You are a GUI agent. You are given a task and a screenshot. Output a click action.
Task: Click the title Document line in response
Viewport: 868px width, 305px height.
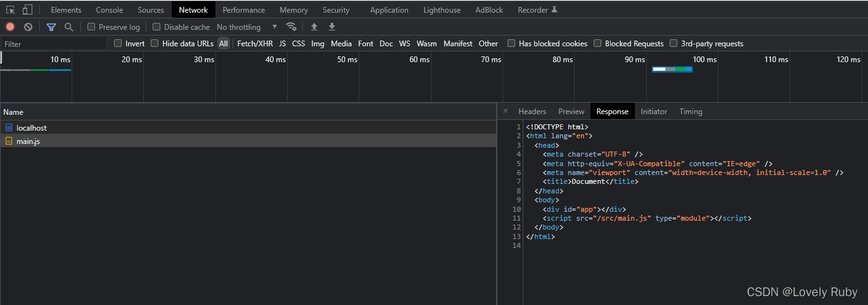[x=590, y=181]
